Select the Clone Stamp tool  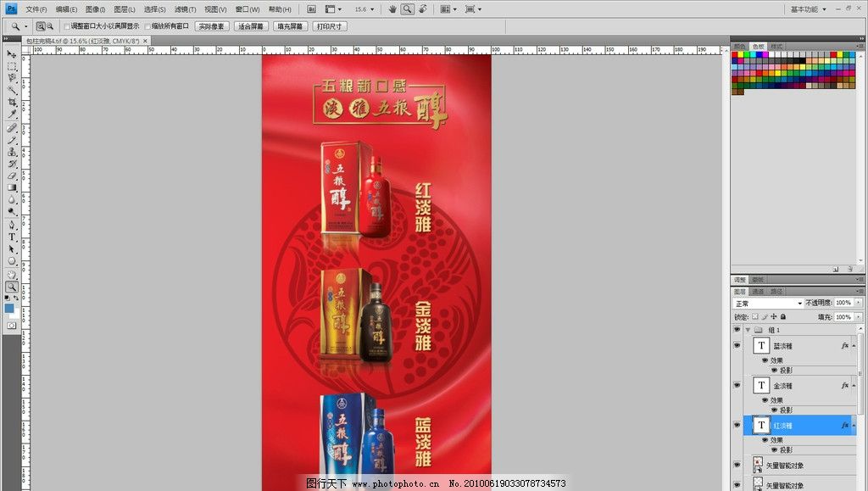coord(12,153)
